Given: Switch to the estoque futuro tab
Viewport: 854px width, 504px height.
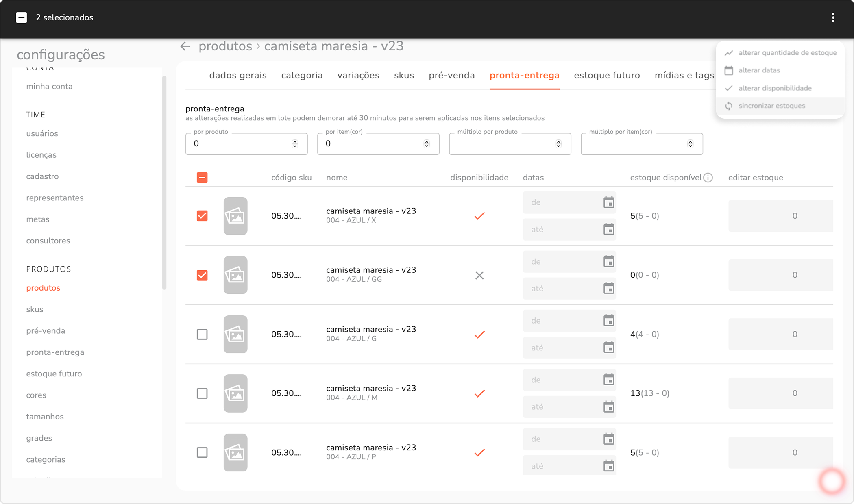Looking at the screenshot, I should click(607, 75).
